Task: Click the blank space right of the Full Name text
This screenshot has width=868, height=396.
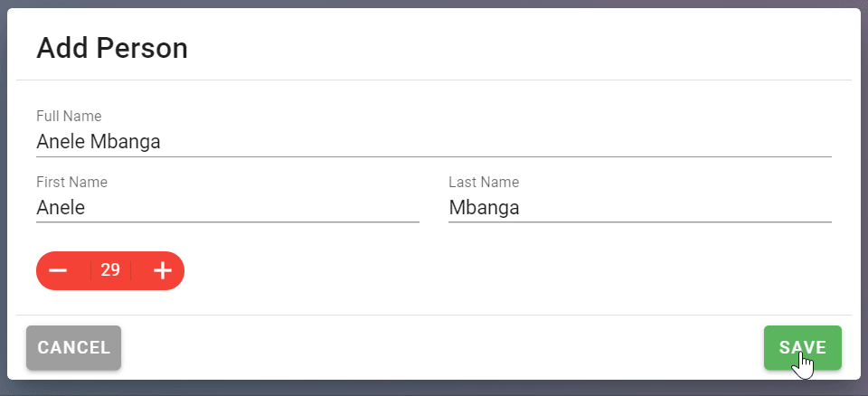Action: tap(496, 142)
